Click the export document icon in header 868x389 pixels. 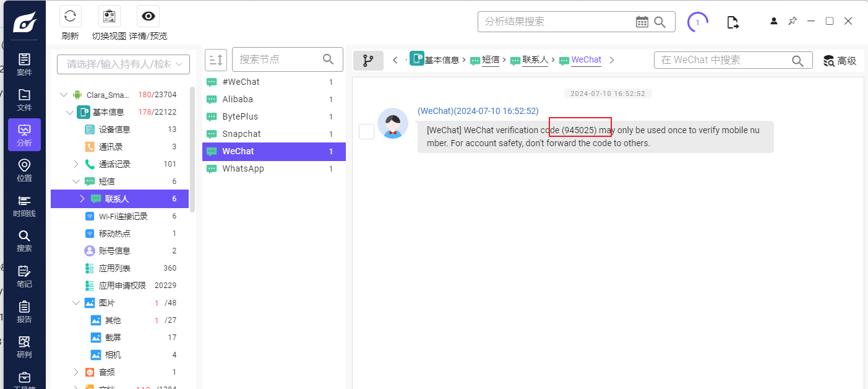point(733,22)
